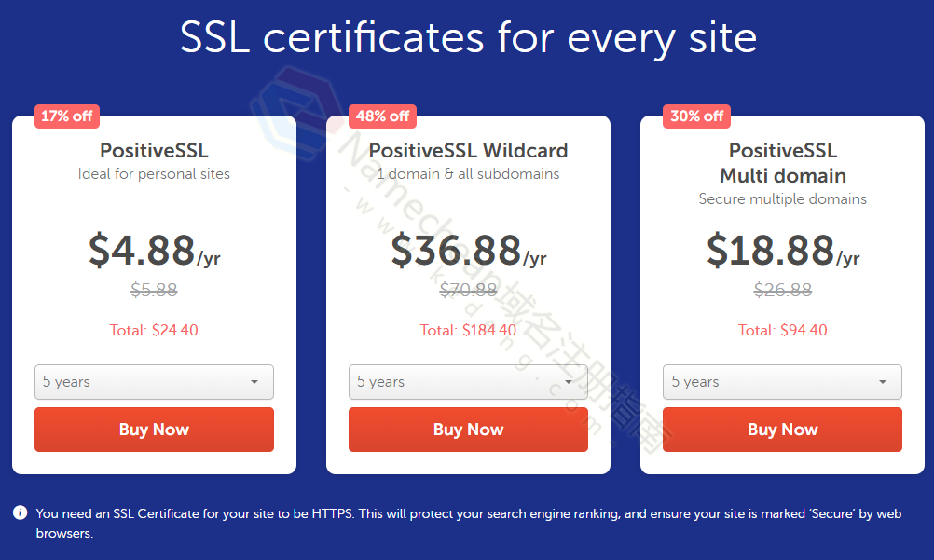This screenshot has height=560, width=934.
Task: Click the info icon beside HTTPS note
Action: point(20,512)
